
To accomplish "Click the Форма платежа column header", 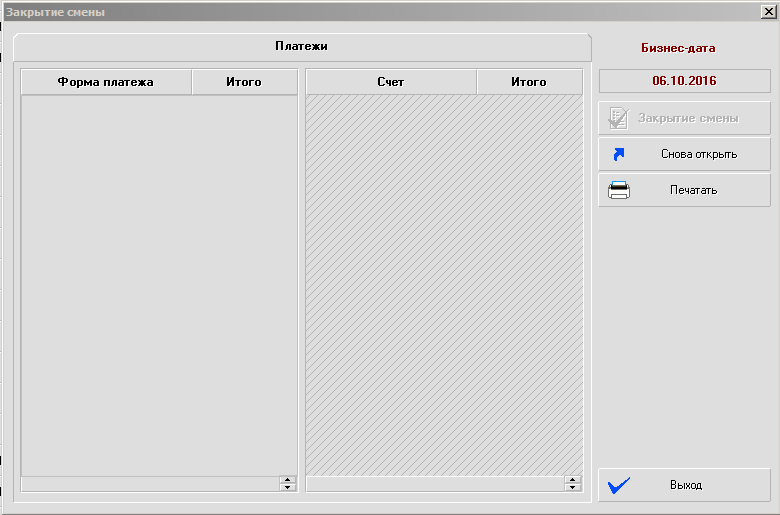I will (x=106, y=82).
